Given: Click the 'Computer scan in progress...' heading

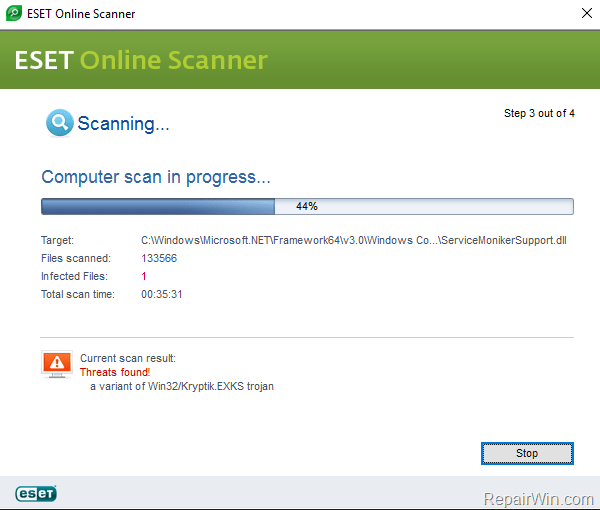Looking at the screenshot, I should pyautogui.click(x=156, y=178).
